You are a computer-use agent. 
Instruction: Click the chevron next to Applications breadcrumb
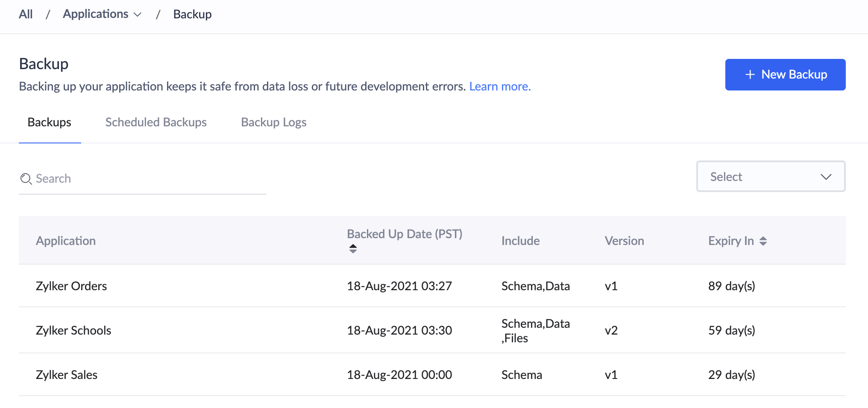[138, 14]
